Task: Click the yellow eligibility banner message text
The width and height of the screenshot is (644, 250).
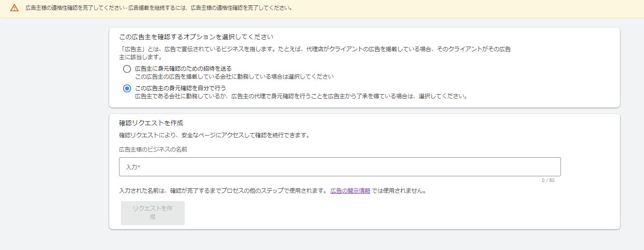Action: click(159, 8)
